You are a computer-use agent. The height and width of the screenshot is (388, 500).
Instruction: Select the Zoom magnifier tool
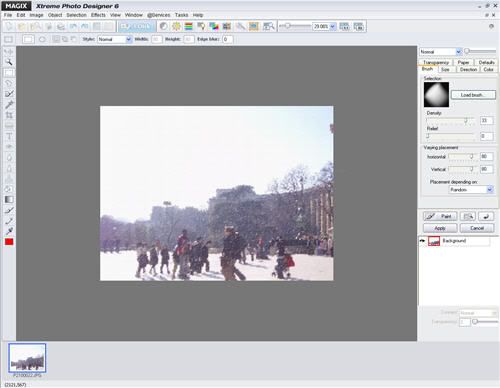point(9,62)
